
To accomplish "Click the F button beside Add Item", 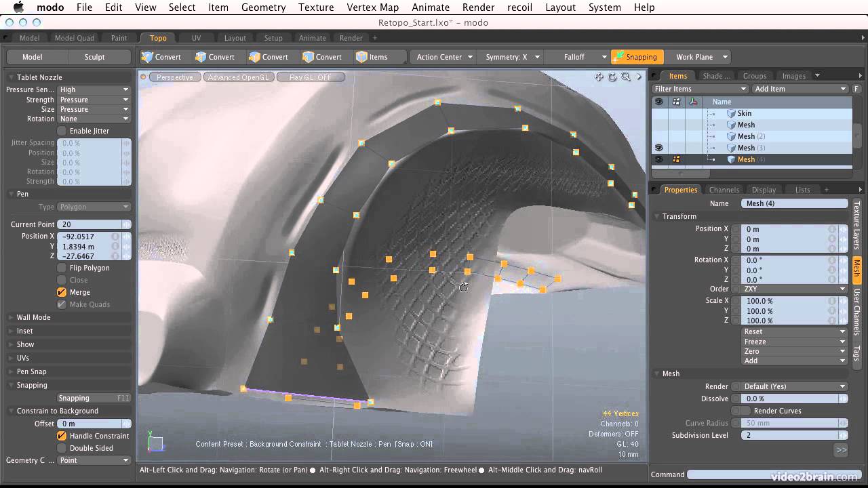I will (x=856, y=89).
